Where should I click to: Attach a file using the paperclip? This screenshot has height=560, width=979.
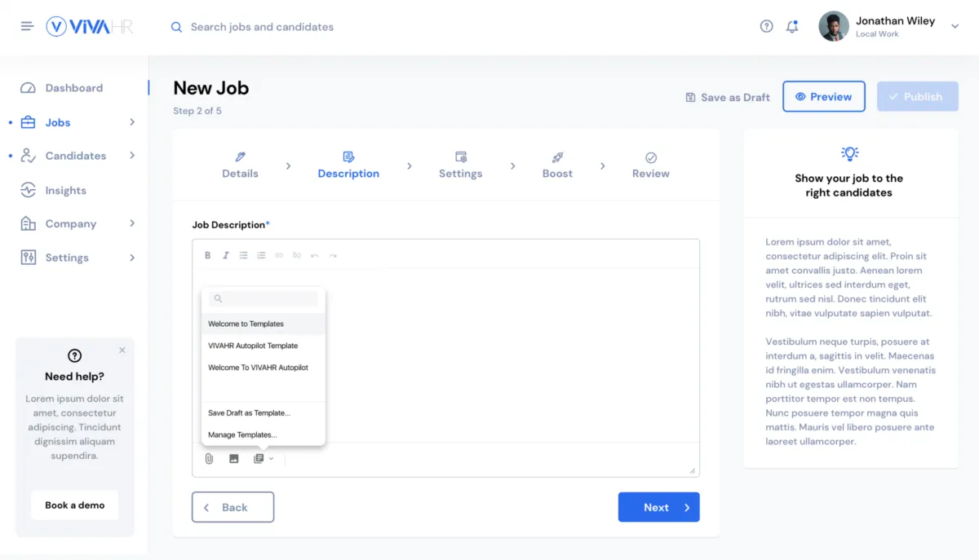coord(209,459)
